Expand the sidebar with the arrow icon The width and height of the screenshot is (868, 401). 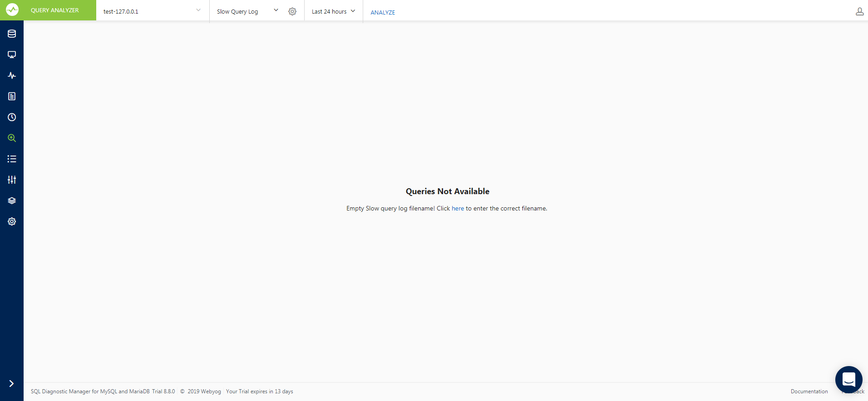[11, 384]
